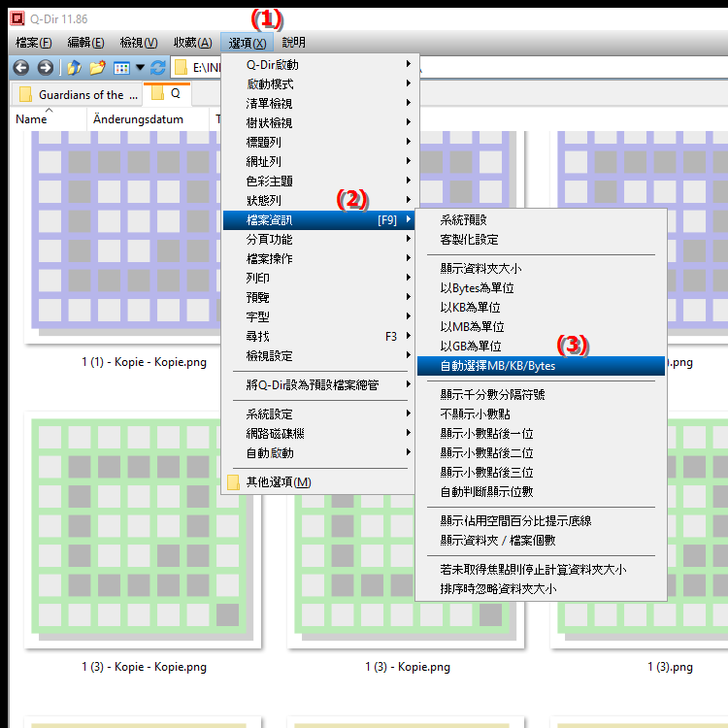Expand the 啟動模式 submenu
The width and height of the screenshot is (728, 728).
coord(320,84)
